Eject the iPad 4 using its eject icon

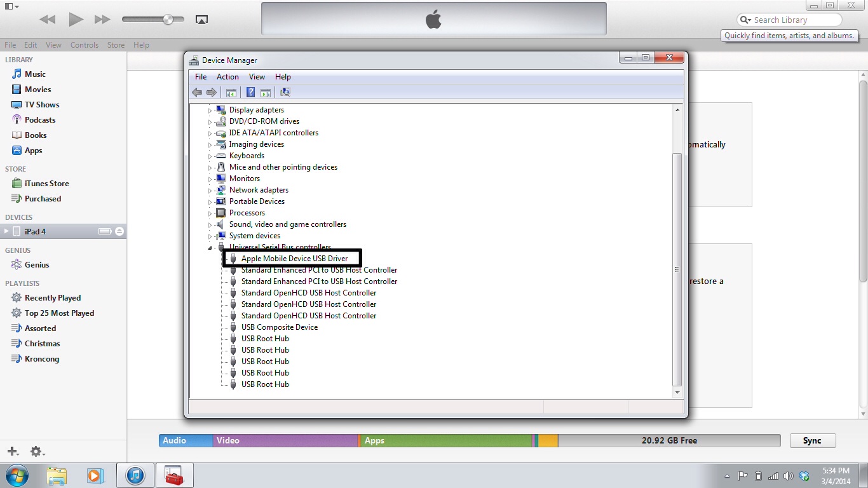[119, 232]
